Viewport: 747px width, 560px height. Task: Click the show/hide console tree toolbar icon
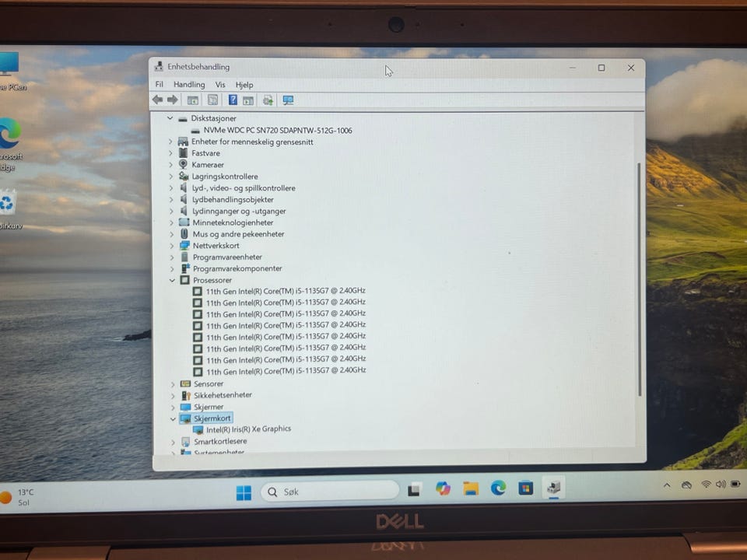tap(192, 100)
